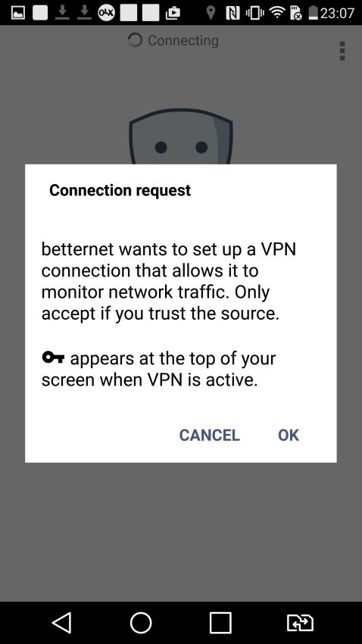
Task: Tap the Wi-Fi status icon
Action: (277, 13)
